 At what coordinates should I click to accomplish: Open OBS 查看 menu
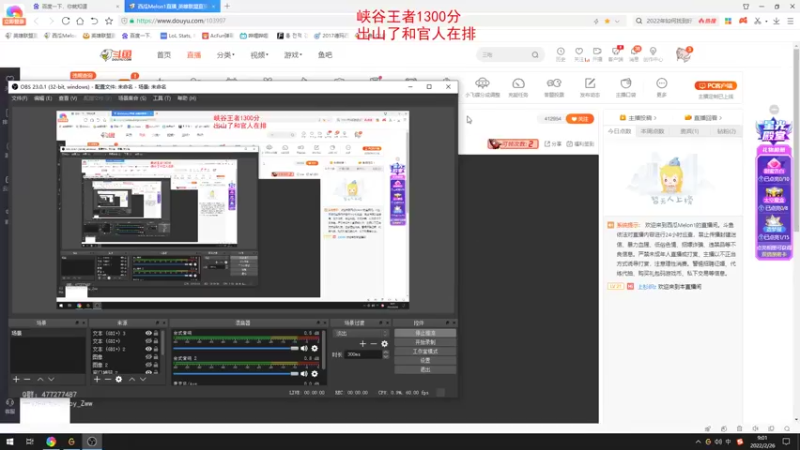coord(68,98)
